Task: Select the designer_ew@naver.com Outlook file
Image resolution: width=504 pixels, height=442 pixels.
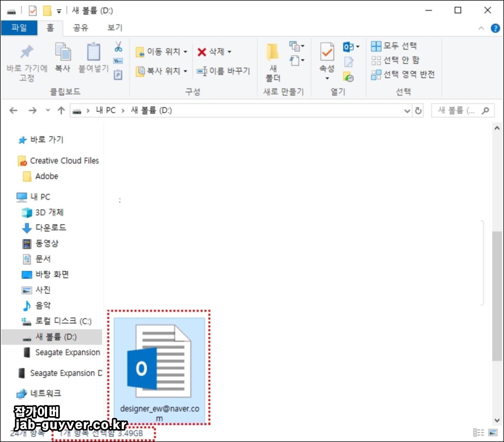Action: tap(159, 371)
